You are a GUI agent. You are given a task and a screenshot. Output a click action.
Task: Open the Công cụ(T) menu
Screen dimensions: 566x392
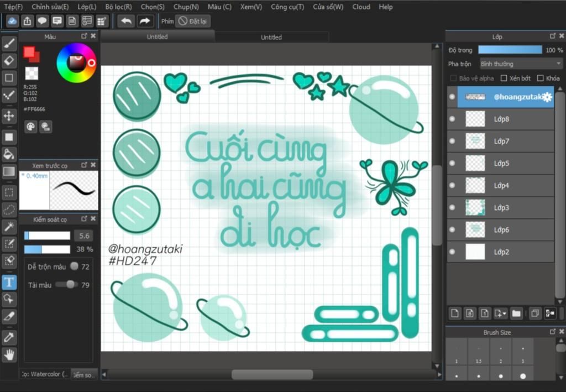pyautogui.click(x=287, y=7)
